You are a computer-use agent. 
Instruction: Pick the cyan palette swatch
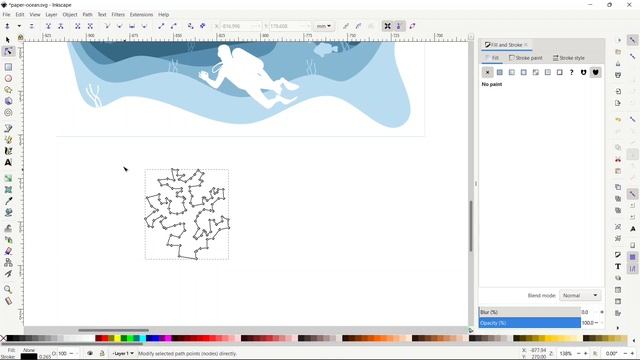pos(142,338)
